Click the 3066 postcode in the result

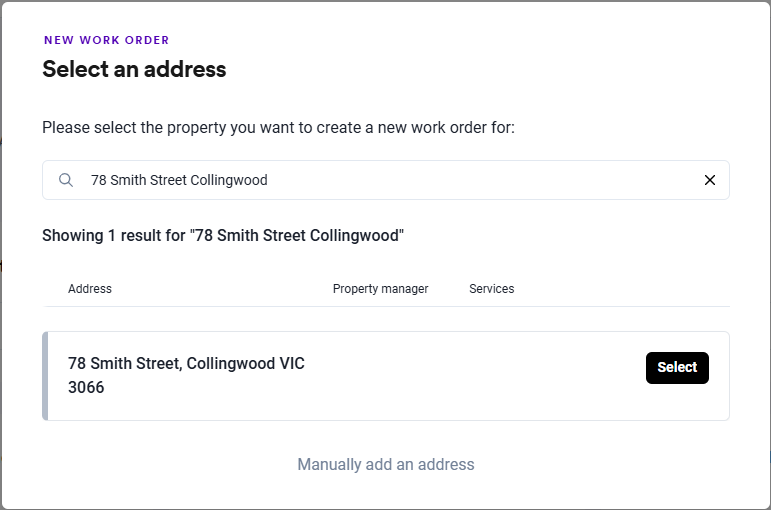[86, 388]
